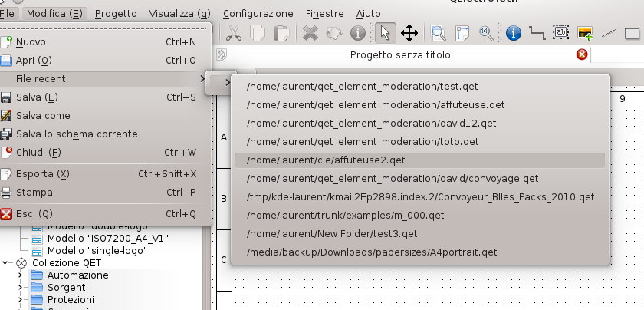
Task: Click the Progetto senza titolo tab title
Action: [x=400, y=54]
